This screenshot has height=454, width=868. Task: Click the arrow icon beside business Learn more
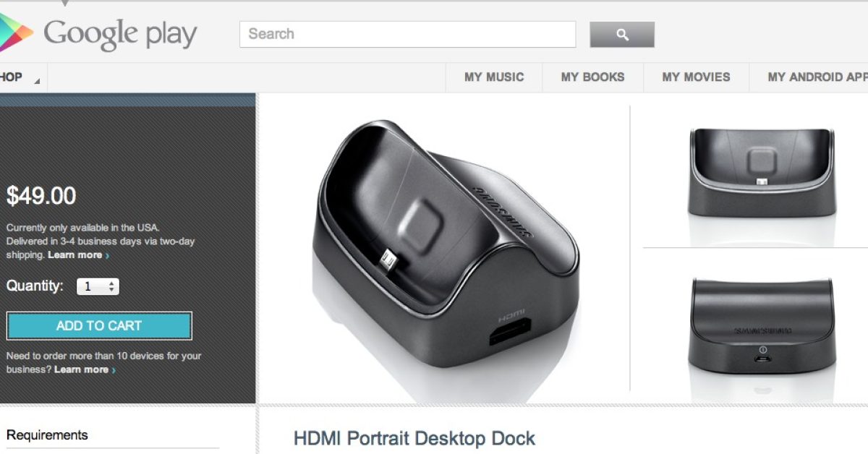pos(114,370)
